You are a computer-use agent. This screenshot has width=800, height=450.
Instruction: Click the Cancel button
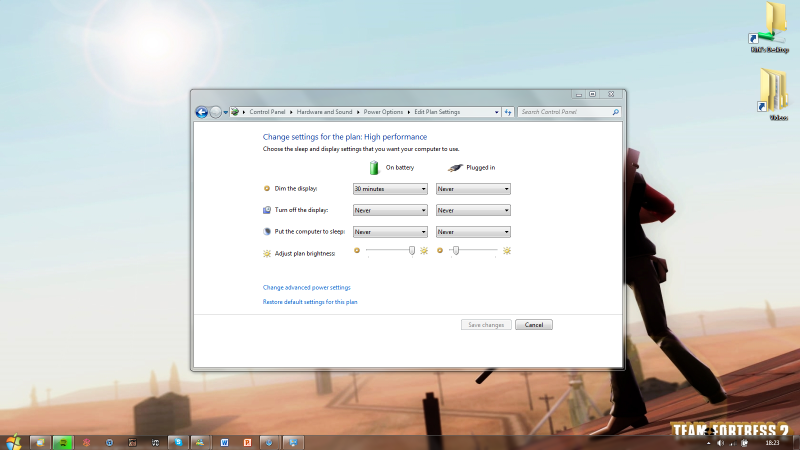click(534, 324)
